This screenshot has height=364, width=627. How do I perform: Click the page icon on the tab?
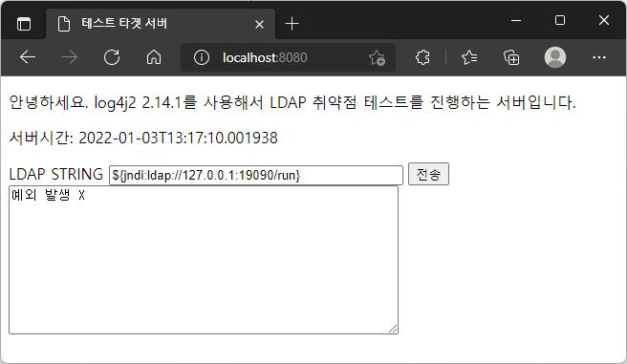pyautogui.click(x=64, y=24)
